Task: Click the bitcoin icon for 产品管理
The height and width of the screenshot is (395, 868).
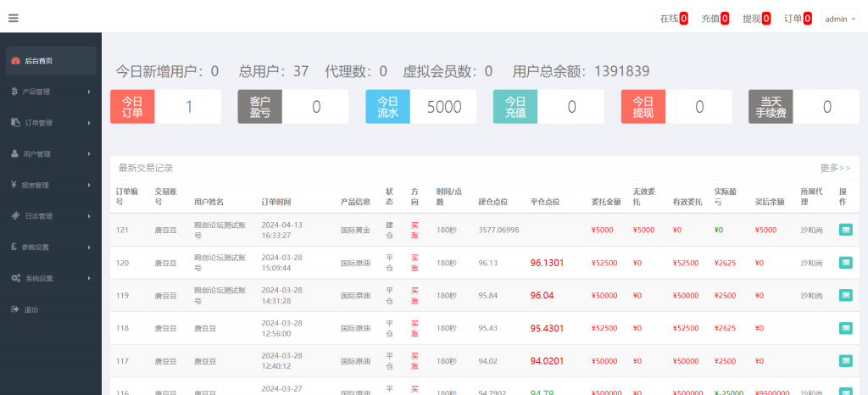Action: pyautogui.click(x=14, y=92)
